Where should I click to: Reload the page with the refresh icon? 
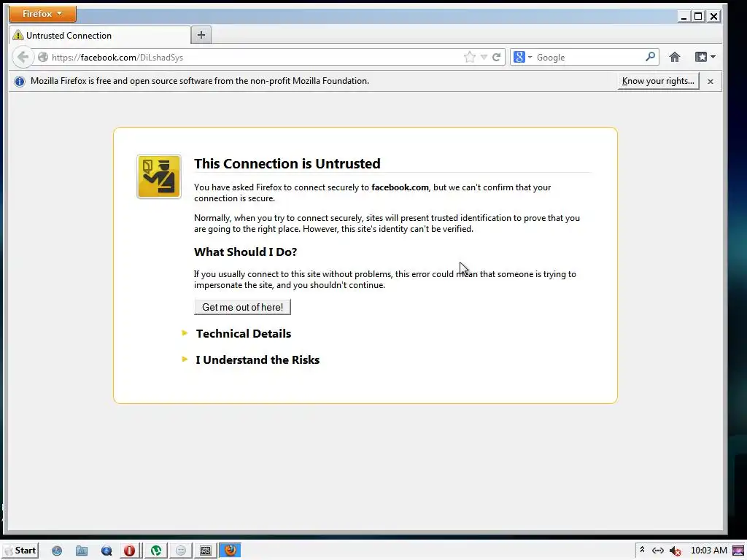coord(496,57)
